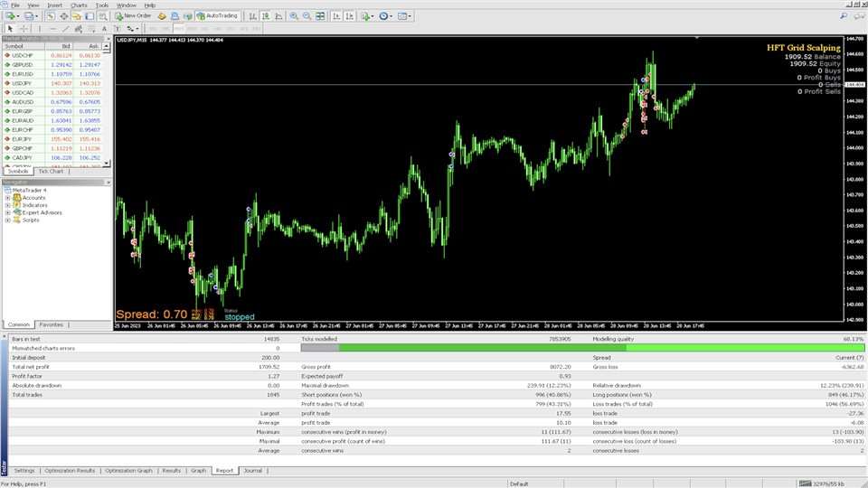
Task: Close the Market Watch panel
Action: coord(108,39)
